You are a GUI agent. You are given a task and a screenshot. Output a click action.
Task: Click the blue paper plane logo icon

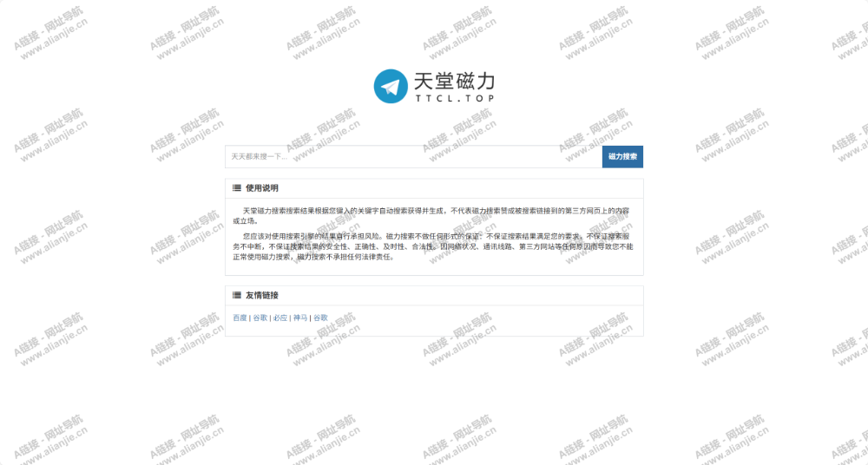point(391,87)
